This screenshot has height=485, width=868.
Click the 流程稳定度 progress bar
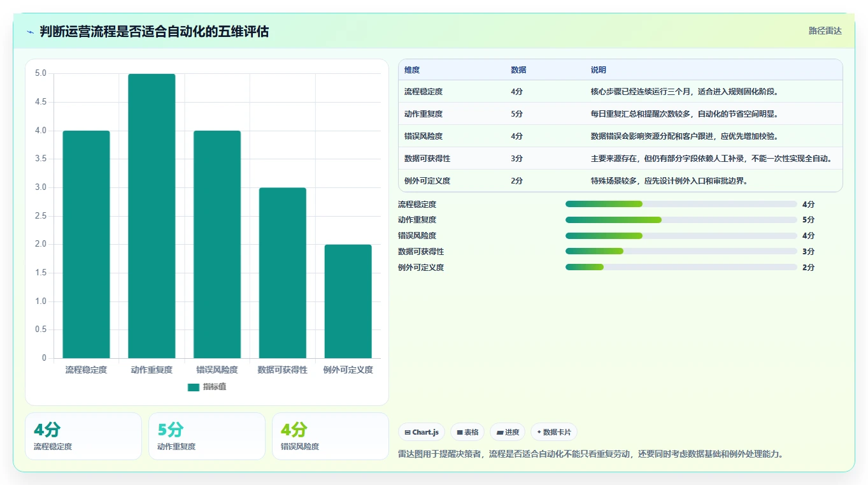click(x=681, y=204)
